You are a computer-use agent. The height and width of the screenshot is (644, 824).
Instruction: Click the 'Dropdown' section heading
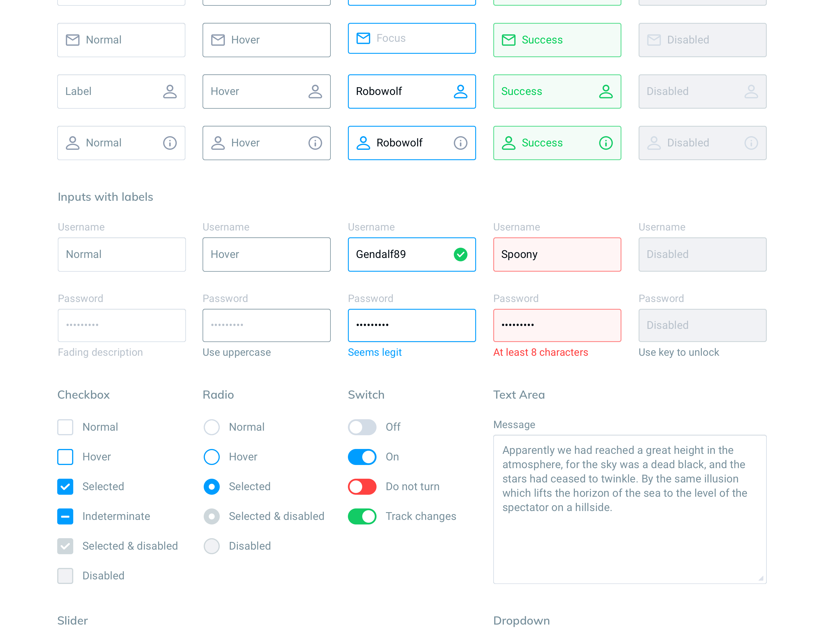[521, 621]
